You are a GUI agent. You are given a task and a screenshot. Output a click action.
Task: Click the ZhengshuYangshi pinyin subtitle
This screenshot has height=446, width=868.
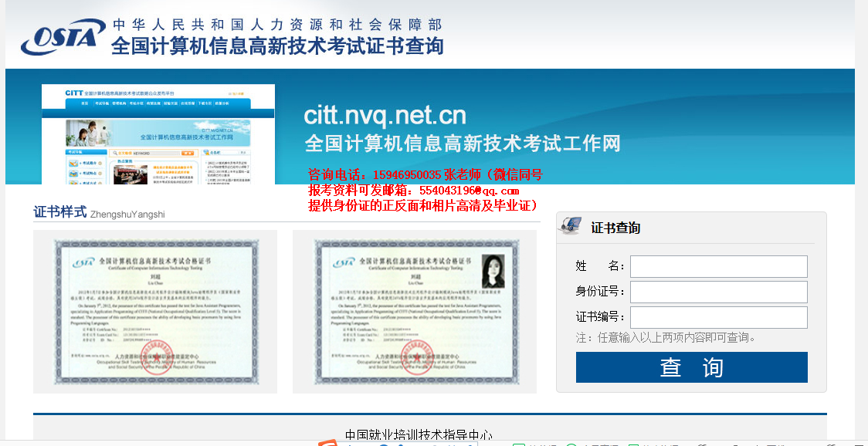pyautogui.click(x=127, y=215)
